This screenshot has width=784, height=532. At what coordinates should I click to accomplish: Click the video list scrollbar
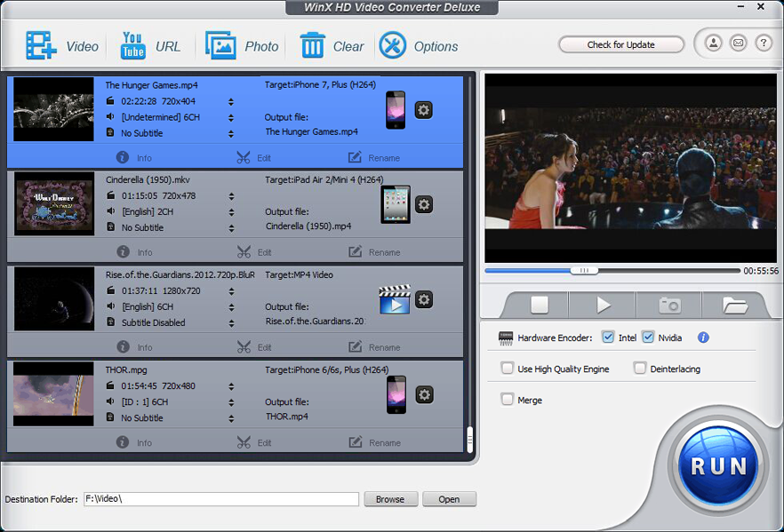click(x=470, y=440)
